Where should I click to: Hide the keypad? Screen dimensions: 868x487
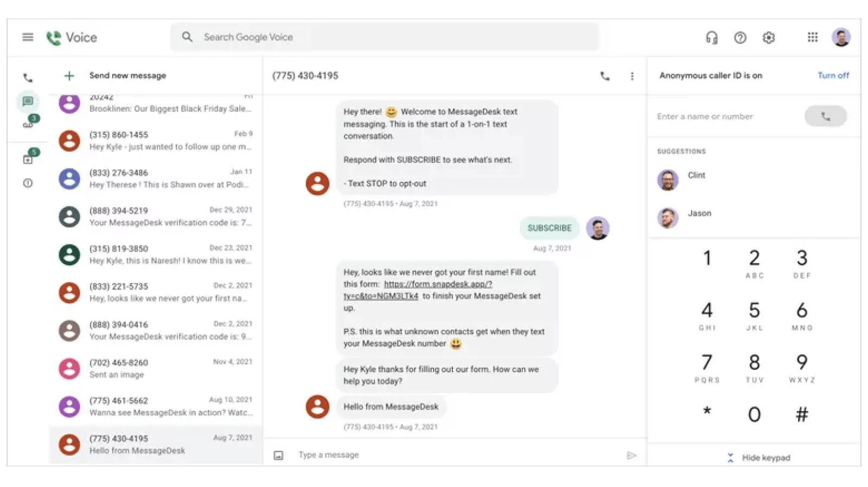759,458
